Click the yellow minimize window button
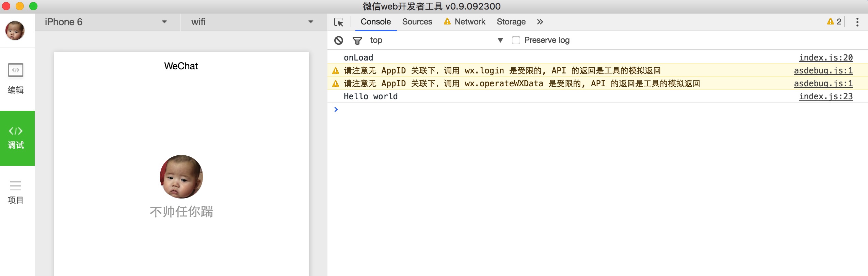The width and height of the screenshot is (868, 276). (x=20, y=6)
